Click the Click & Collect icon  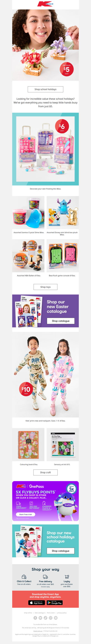click(x=24, y=577)
